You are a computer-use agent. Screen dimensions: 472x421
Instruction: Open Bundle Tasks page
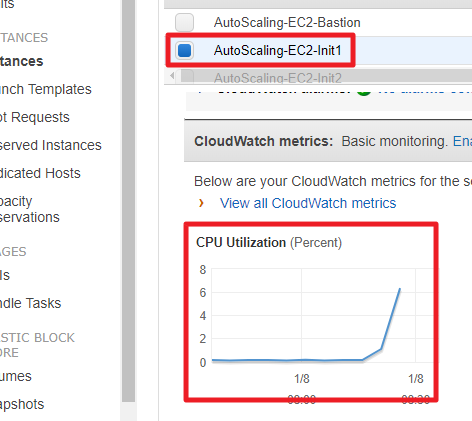click(31, 303)
